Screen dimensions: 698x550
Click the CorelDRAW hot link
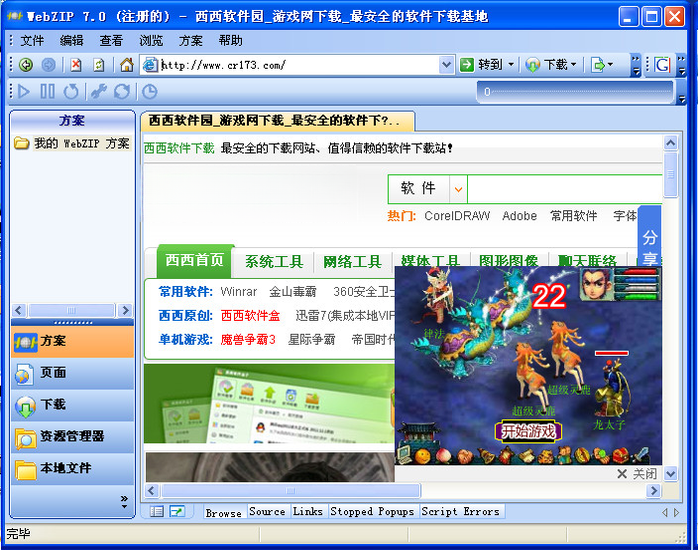[457, 216]
